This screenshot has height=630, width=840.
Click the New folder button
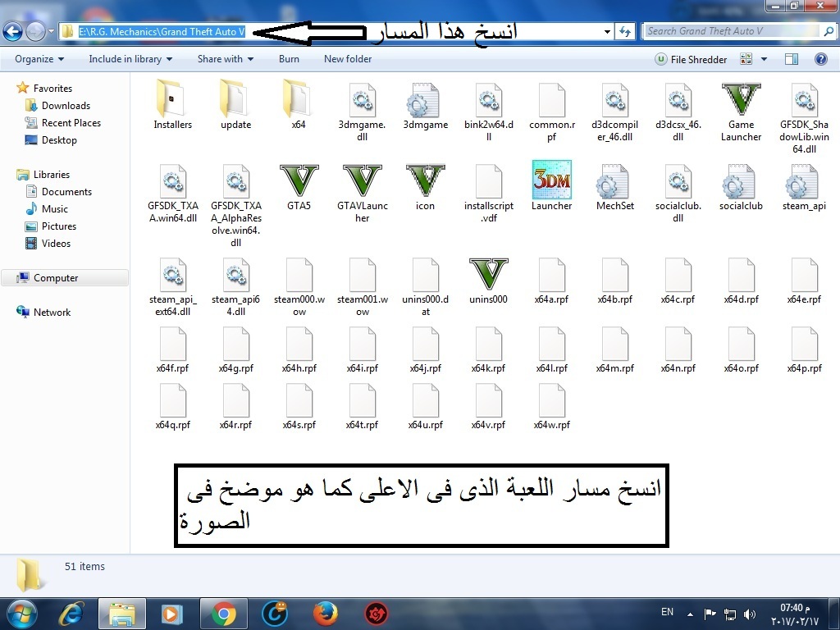tap(348, 59)
